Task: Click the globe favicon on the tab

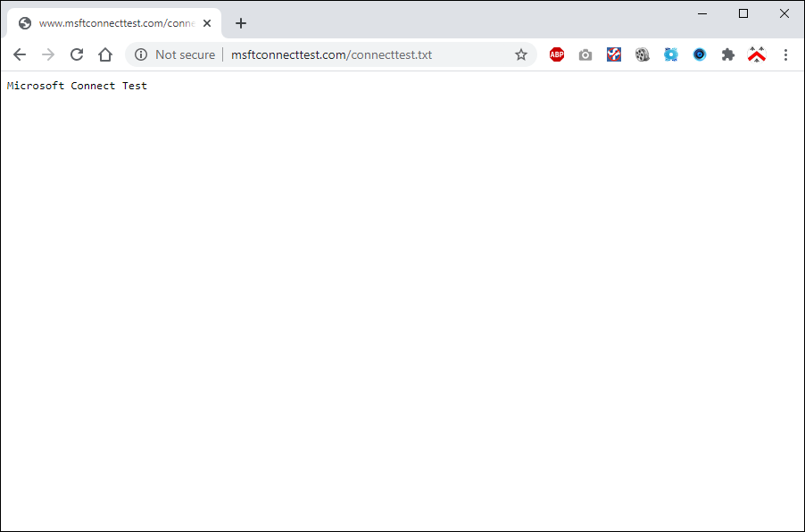Action: pos(25,23)
